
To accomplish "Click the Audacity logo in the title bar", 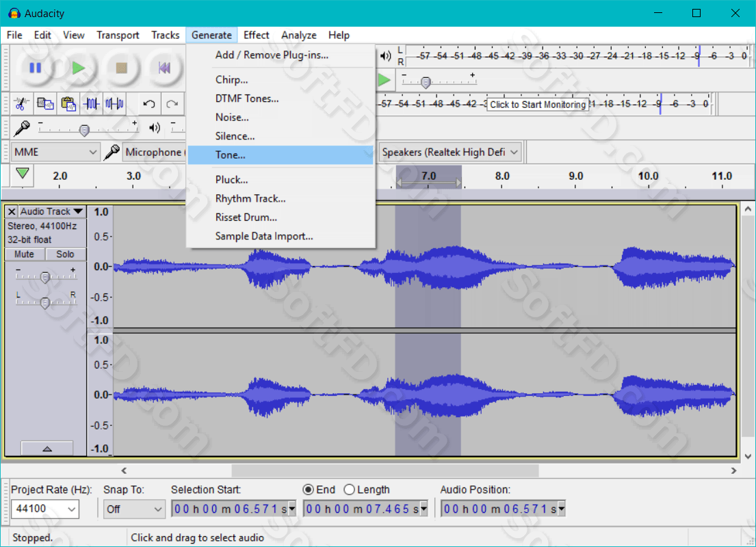I will click(14, 14).
